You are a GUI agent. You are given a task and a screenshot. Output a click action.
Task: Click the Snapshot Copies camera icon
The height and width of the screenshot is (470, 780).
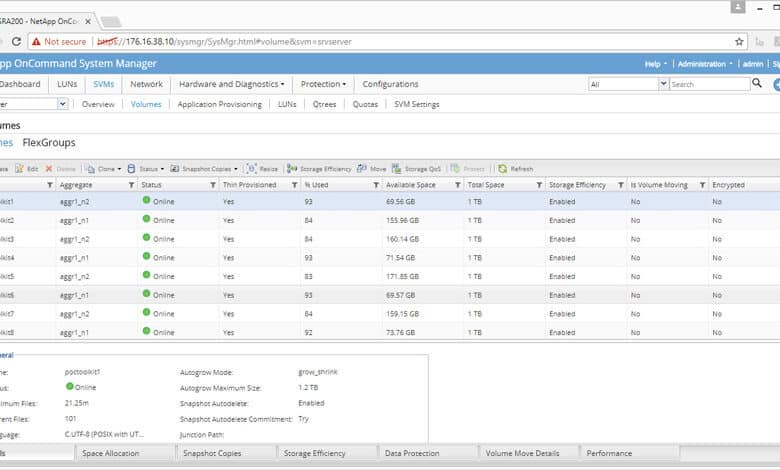[175, 169]
